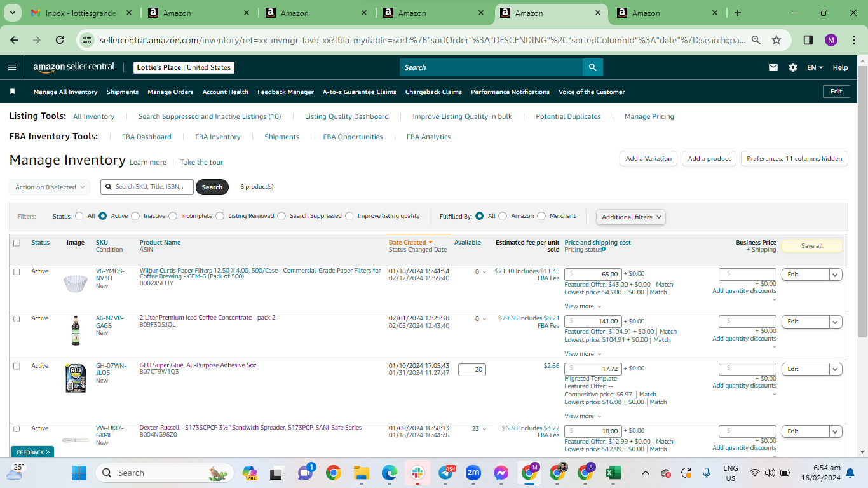The width and height of the screenshot is (868, 488).
Task: Open Shipments in top navigation bar
Action: coord(123,91)
